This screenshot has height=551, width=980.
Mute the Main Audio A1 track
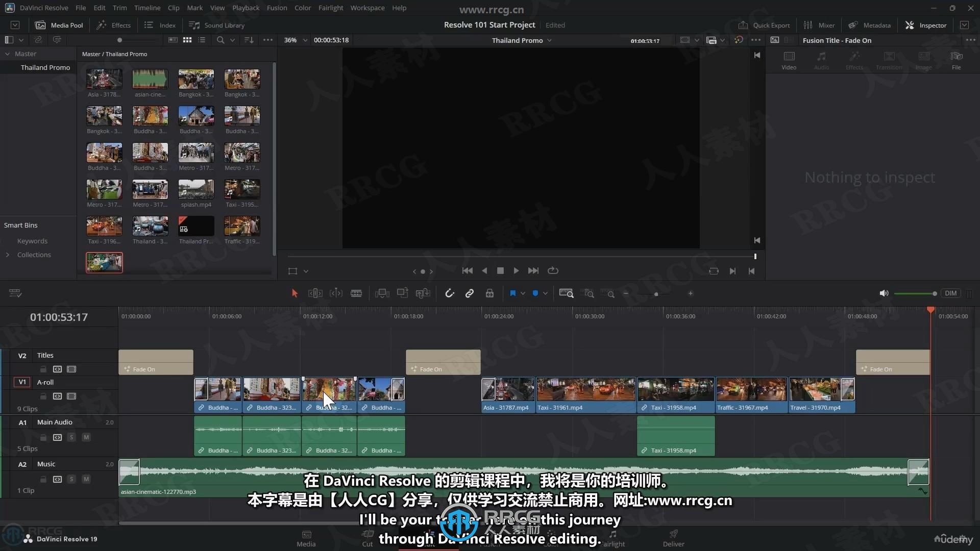pos(86,437)
